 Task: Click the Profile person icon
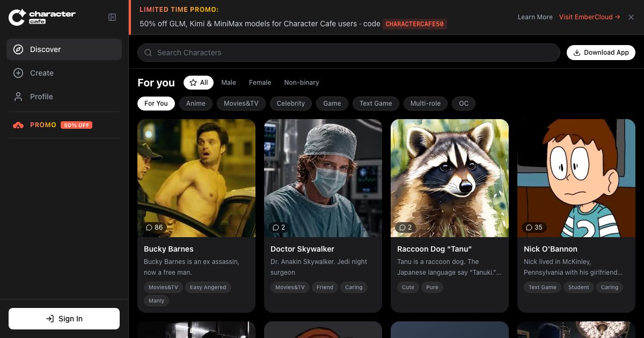(x=18, y=97)
